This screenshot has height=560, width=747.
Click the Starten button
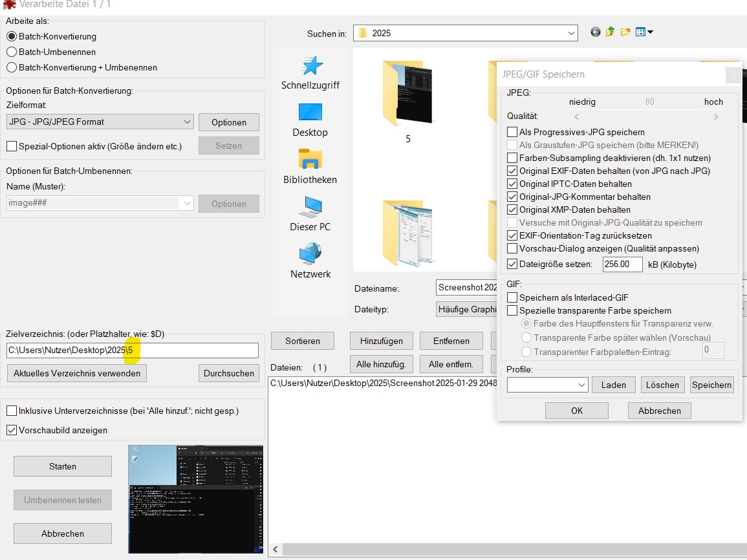[62, 466]
